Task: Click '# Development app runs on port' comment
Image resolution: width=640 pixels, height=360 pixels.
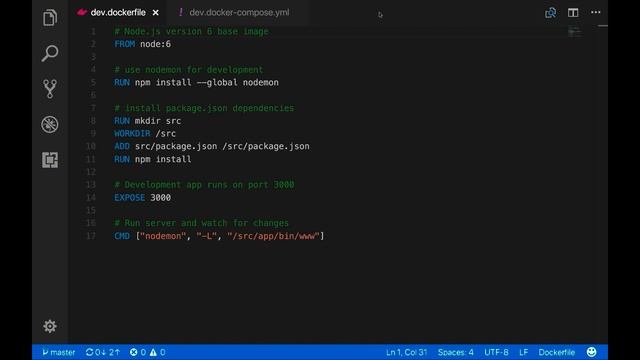Action: 204,184
